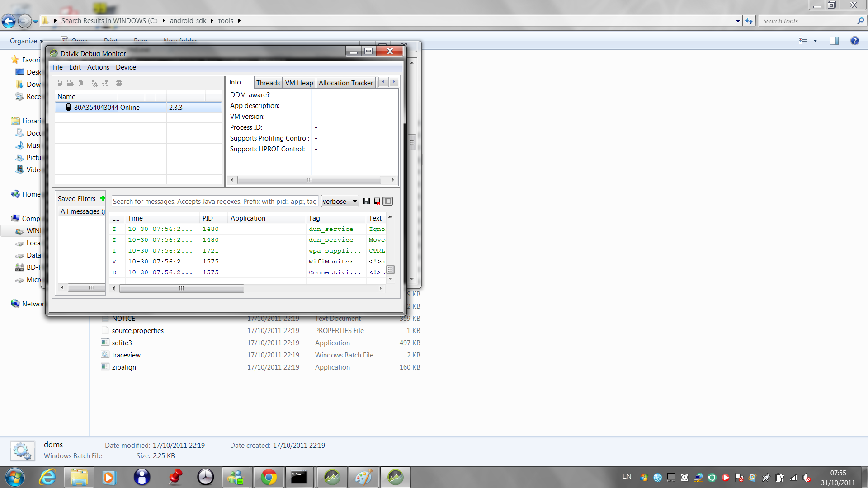Select the All messages saved filter
Image resolution: width=868 pixels, height=488 pixels.
click(x=81, y=211)
